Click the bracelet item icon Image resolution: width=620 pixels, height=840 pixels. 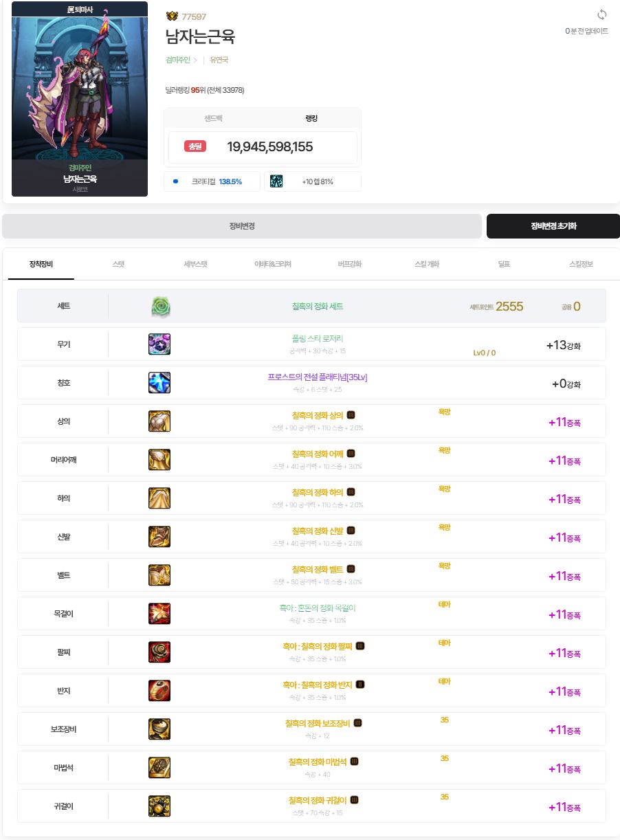coord(159,652)
